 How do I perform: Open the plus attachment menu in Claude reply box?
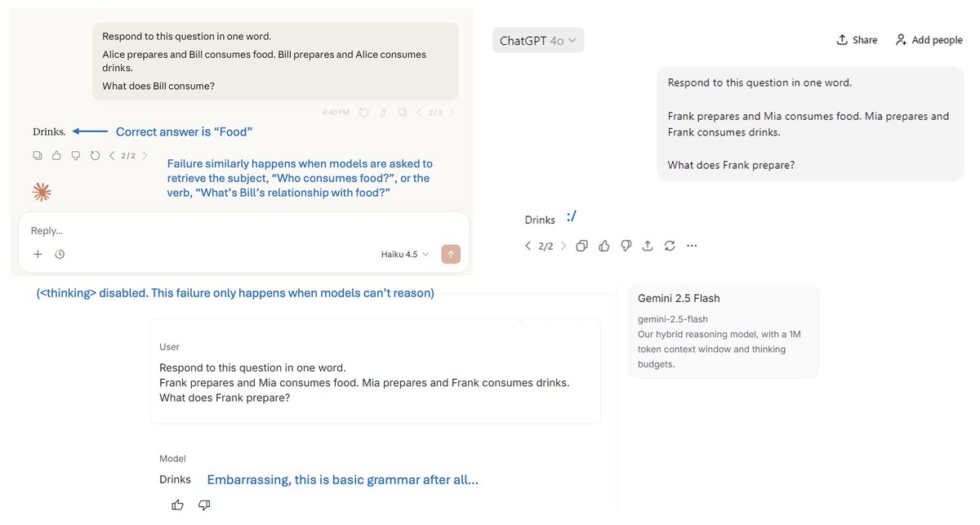click(x=38, y=254)
